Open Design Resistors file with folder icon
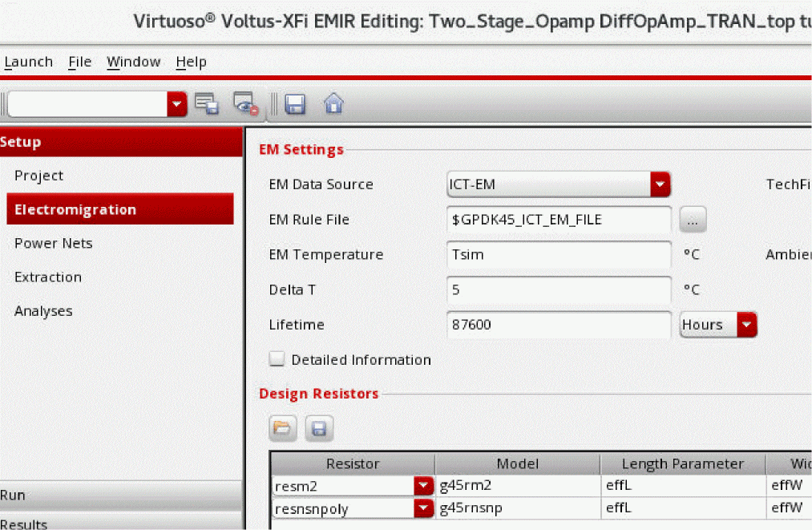Viewport: 812px width, 530px height. pyautogui.click(x=281, y=429)
